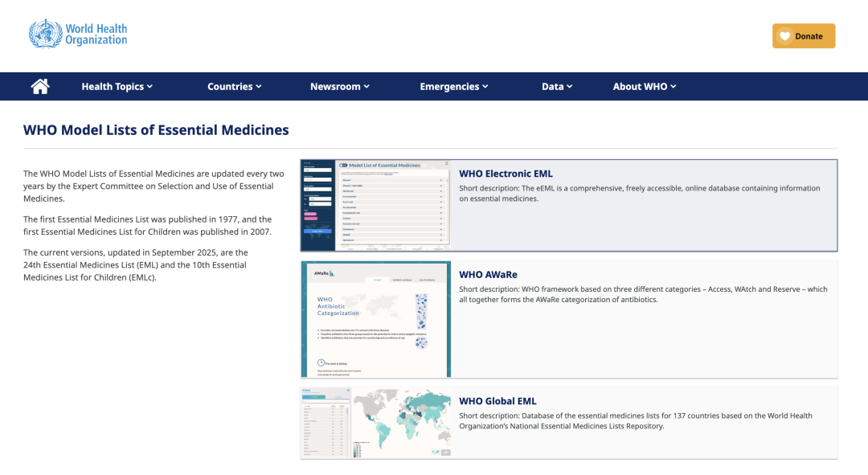Open the About WHO menu
Viewport: 868px width, 475px height.
(645, 86)
